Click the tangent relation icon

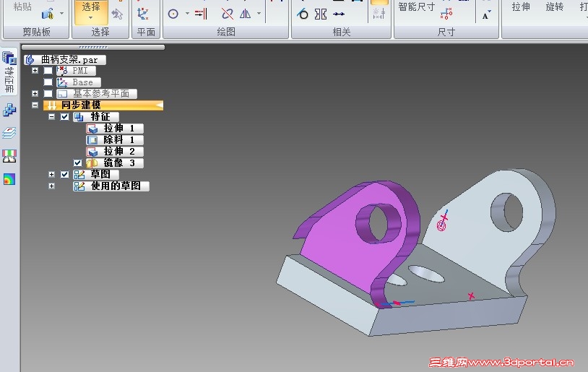[x=302, y=14]
